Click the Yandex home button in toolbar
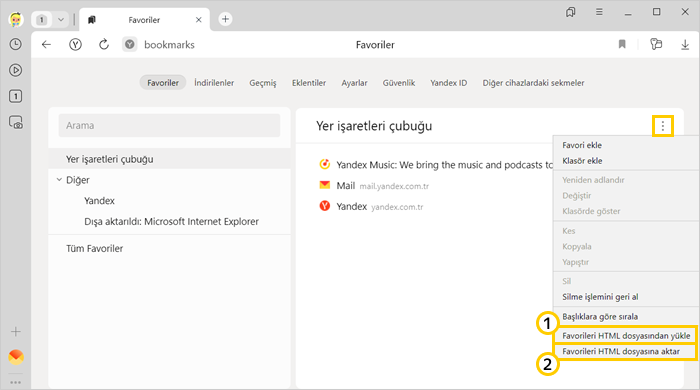Image resolution: width=700 pixels, height=390 pixels. coord(75,45)
